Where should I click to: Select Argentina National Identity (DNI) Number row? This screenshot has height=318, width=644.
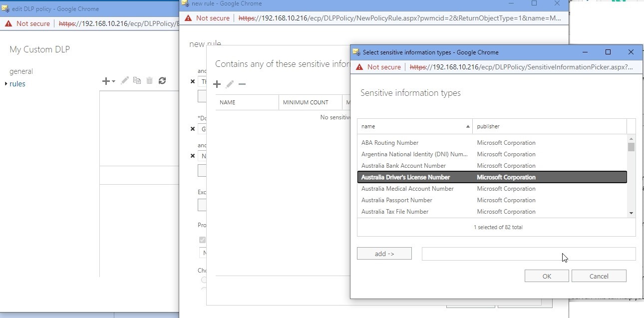[x=492, y=154]
